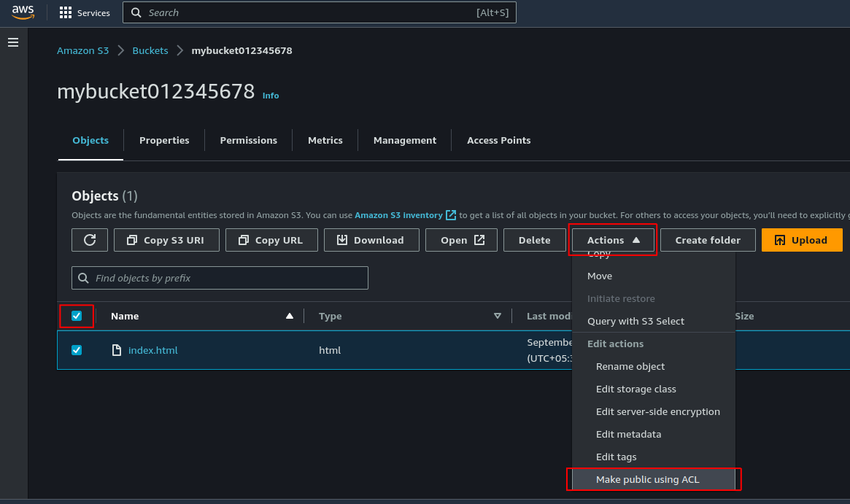This screenshot has width=850, height=504.
Task: Switch to the Metrics tab
Action: (325, 140)
